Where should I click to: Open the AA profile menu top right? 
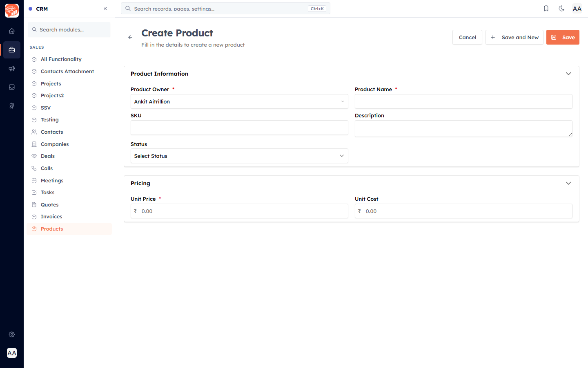(577, 9)
